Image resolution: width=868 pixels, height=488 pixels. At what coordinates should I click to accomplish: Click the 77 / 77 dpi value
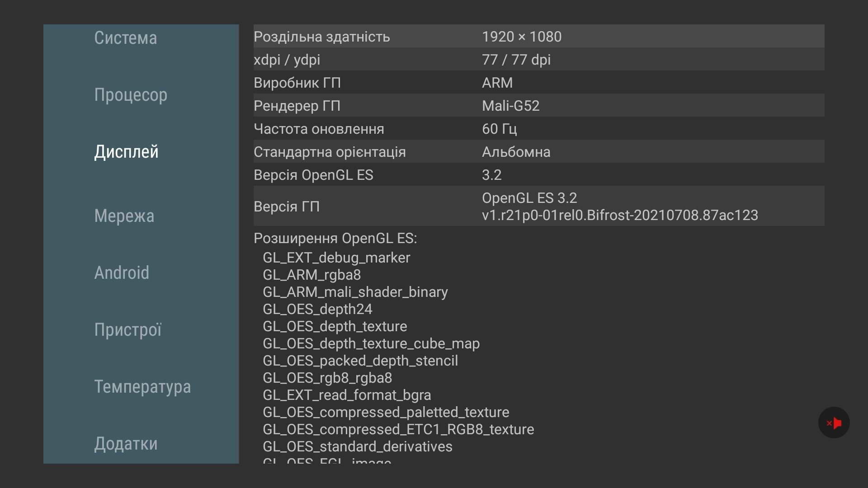pyautogui.click(x=516, y=60)
